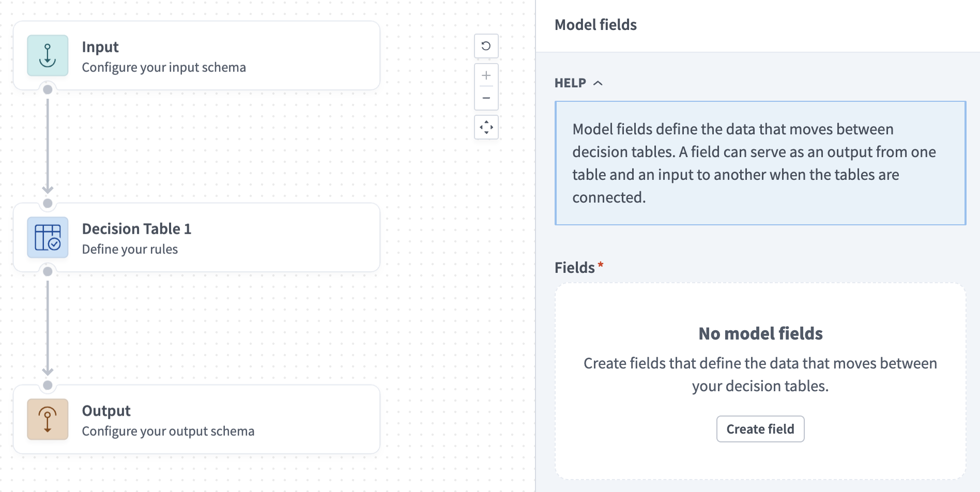Click the Create field button
Image resolution: width=980 pixels, height=492 pixels.
[x=760, y=428]
